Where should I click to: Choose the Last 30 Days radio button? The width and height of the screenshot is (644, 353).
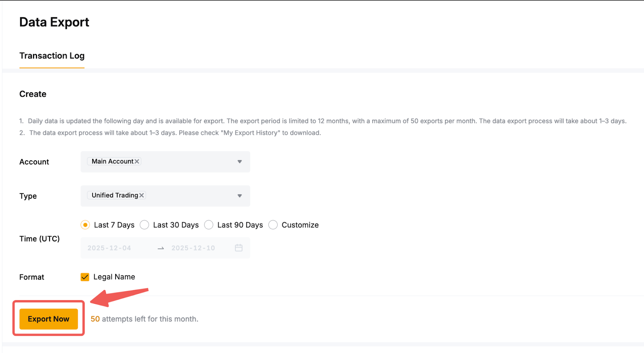(x=144, y=225)
